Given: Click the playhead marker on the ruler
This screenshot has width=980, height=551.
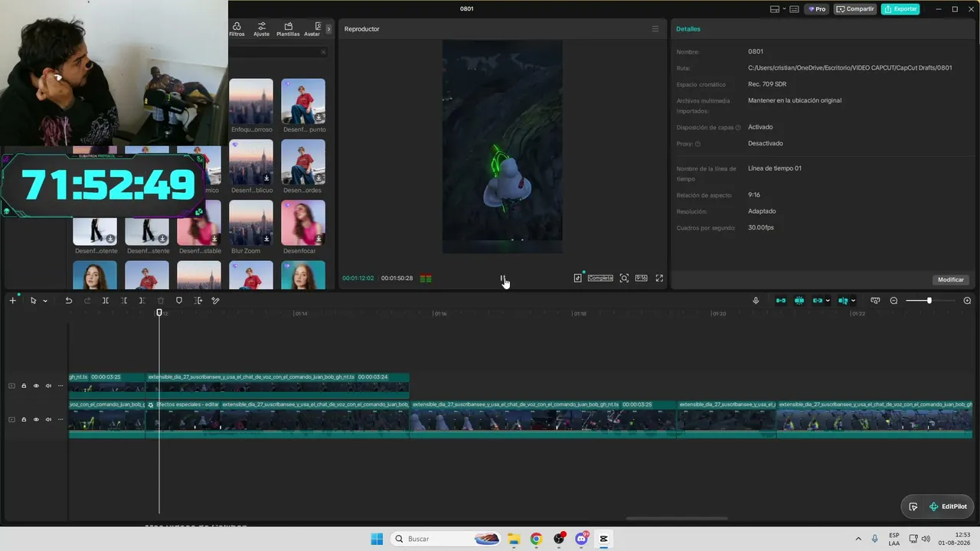Looking at the screenshot, I should (x=159, y=312).
